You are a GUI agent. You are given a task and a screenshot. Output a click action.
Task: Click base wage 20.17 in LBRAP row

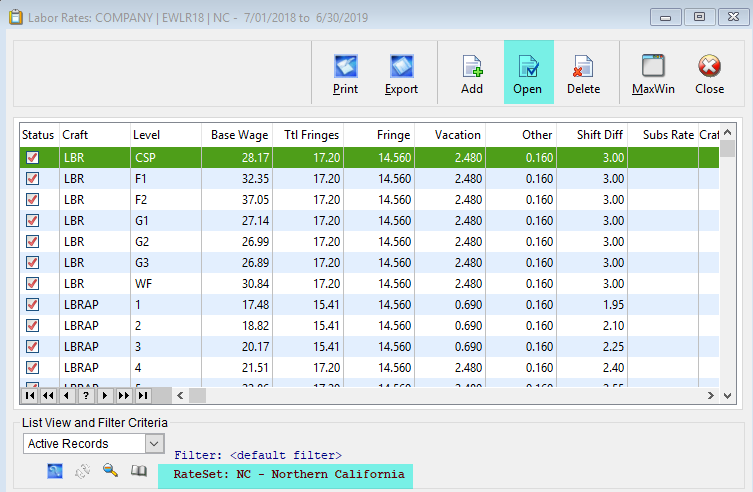tap(237, 347)
